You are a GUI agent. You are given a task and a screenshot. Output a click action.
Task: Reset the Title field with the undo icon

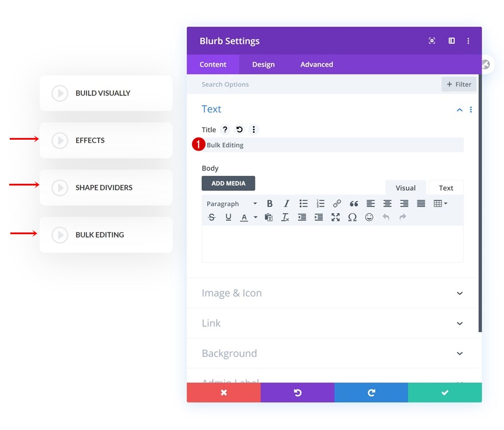[x=239, y=129]
